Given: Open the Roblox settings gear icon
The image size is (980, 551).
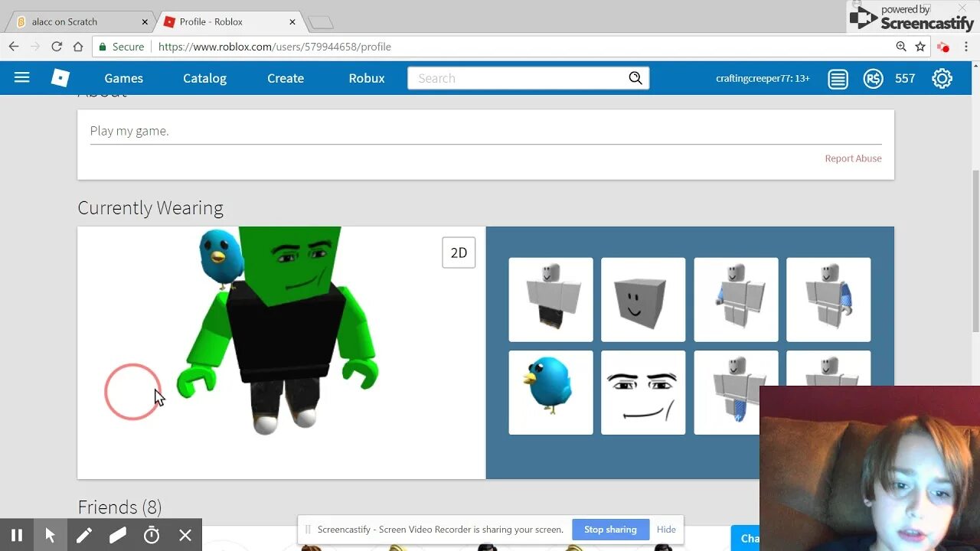Looking at the screenshot, I should (942, 78).
